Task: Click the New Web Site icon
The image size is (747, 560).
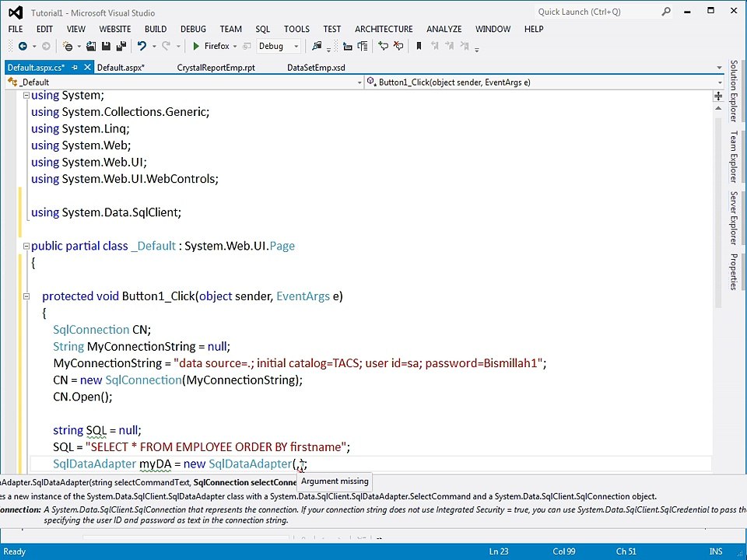Action: click(68, 46)
